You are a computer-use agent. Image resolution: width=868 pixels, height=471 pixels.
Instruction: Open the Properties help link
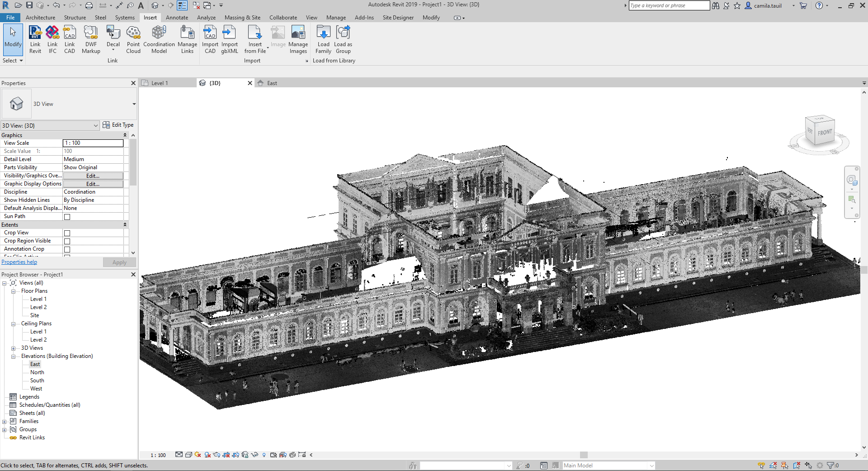[x=19, y=262]
